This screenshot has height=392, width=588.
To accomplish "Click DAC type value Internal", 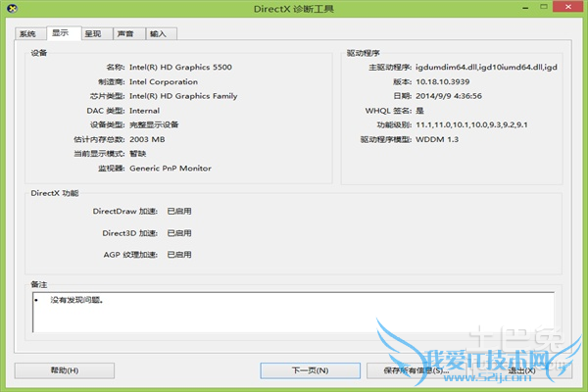I will 144,111.
